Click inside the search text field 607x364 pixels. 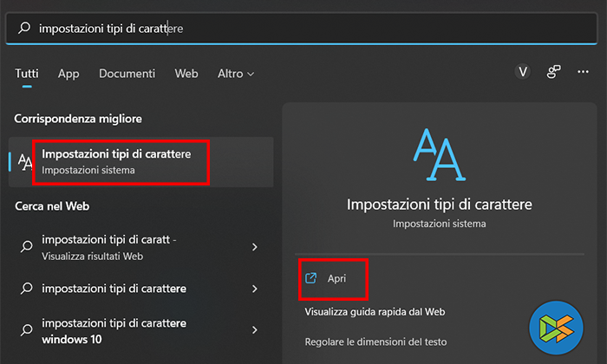coord(303,29)
